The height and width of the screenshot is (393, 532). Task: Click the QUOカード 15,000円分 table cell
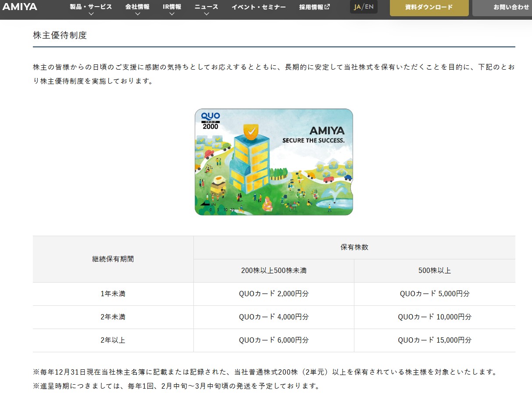434,340
